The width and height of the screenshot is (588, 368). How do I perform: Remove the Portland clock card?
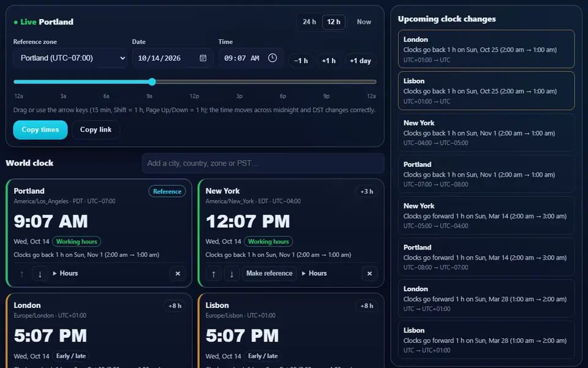(x=178, y=274)
